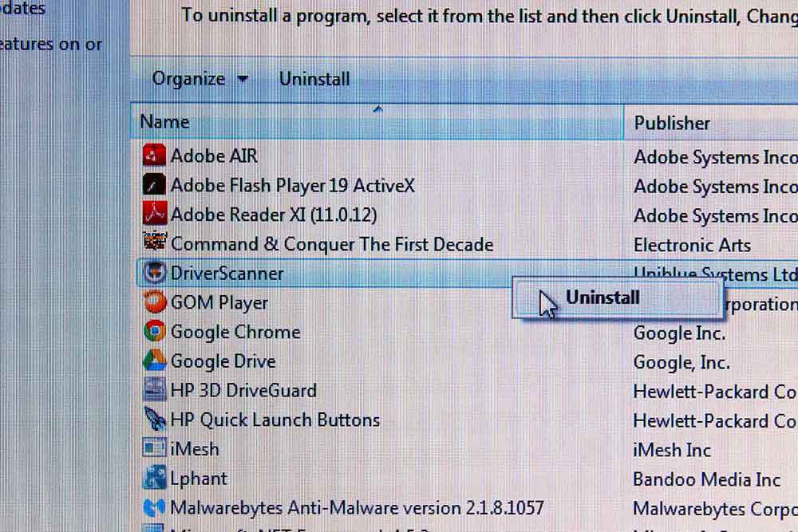Click the Google Chrome icon
The width and height of the screenshot is (798, 532).
(x=155, y=331)
